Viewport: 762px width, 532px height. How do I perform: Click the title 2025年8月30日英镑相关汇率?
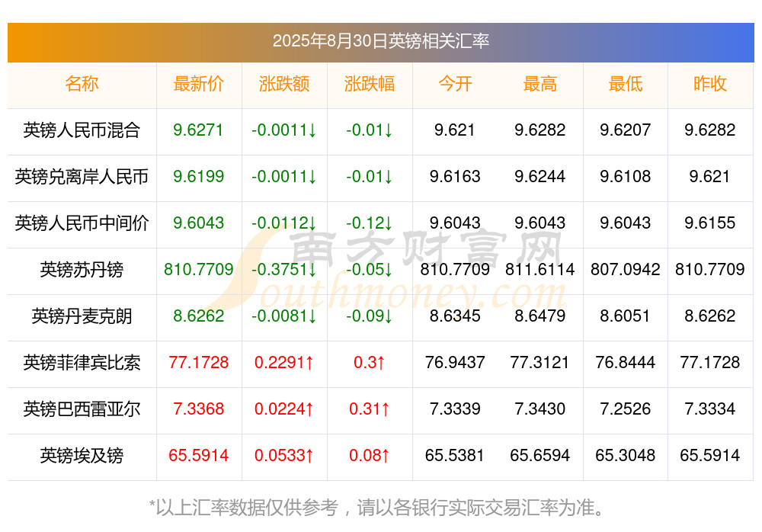tap(380, 41)
